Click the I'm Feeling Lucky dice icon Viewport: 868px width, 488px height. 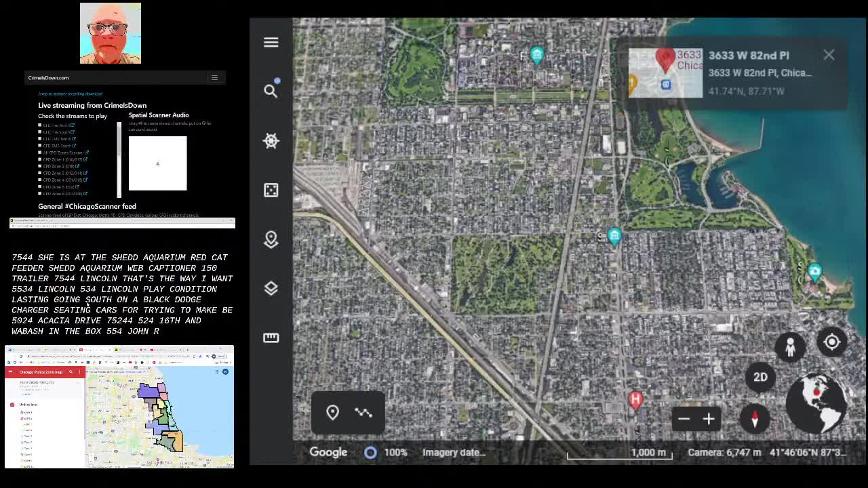coord(271,190)
